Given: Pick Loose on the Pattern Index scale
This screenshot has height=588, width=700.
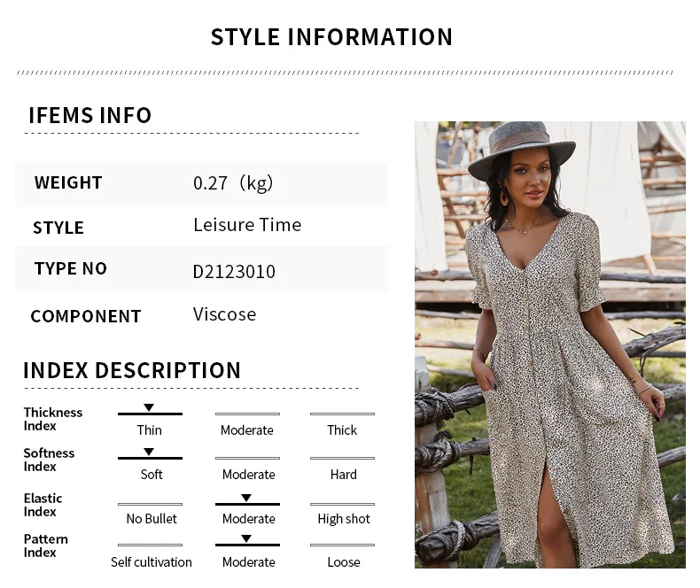Looking at the screenshot, I should pyautogui.click(x=343, y=562).
